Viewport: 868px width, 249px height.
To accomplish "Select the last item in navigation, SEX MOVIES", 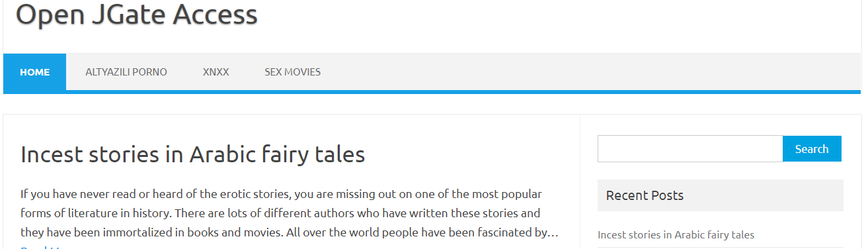I will pos(293,72).
